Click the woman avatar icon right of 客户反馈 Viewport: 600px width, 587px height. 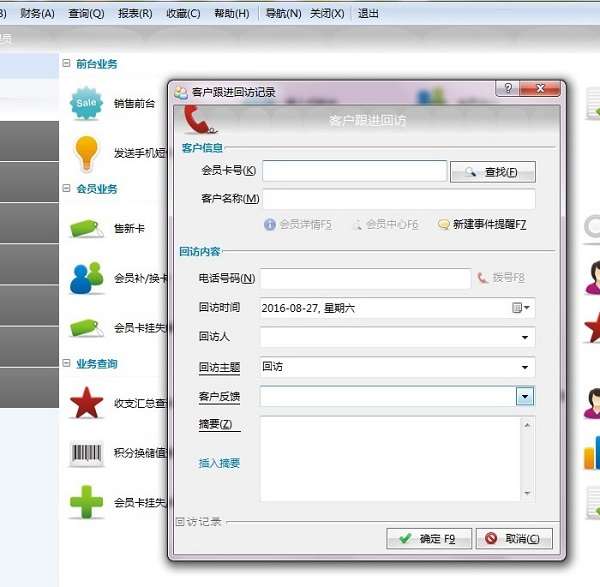592,403
